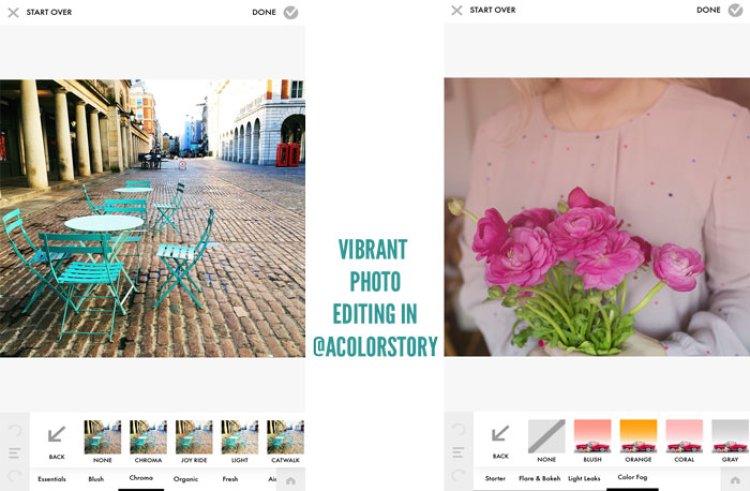This screenshot has height=491, width=750.
Task: Tap the undo arrow icon on the flower photo screen
Action: point(459,429)
